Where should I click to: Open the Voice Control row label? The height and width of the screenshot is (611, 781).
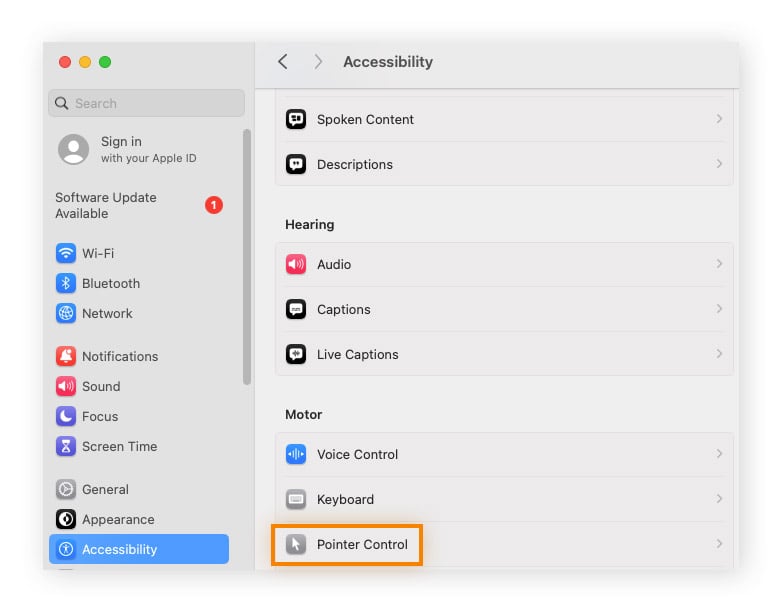[358, 454]
